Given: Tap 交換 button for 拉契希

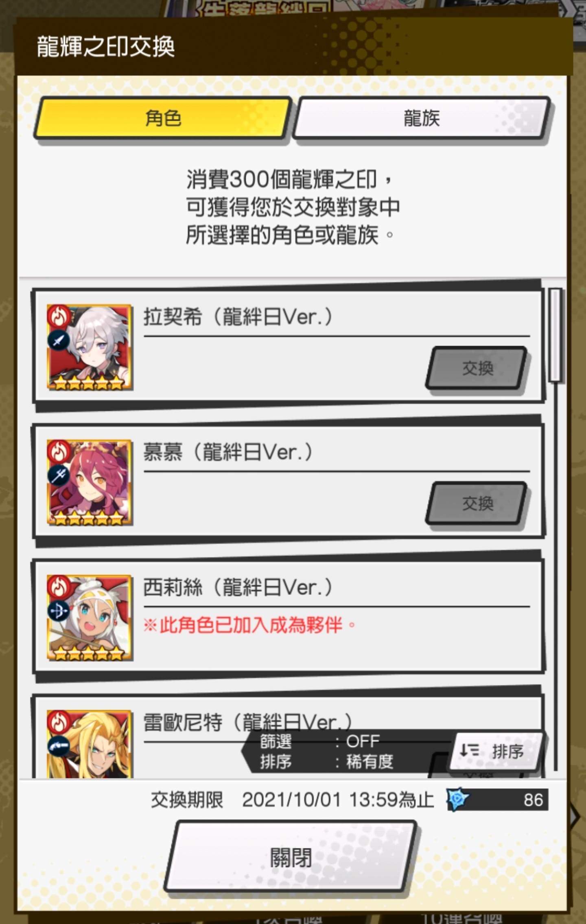Looking at the screenshot, I should (477, 368).
